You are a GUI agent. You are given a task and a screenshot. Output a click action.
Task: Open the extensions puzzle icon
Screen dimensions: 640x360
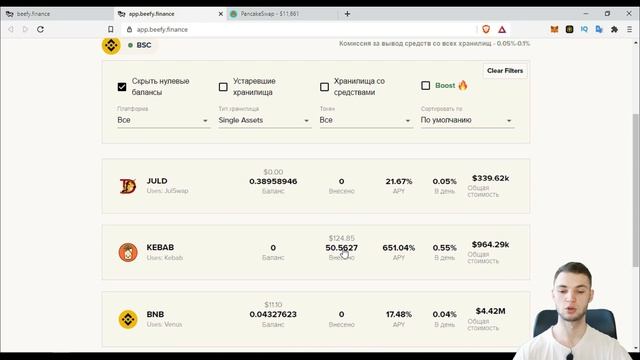614,29
